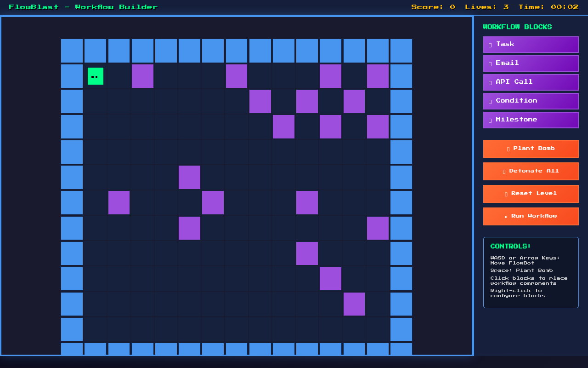
Task: Click the empty cell directly below FlowBot
Action: [96, 102]
